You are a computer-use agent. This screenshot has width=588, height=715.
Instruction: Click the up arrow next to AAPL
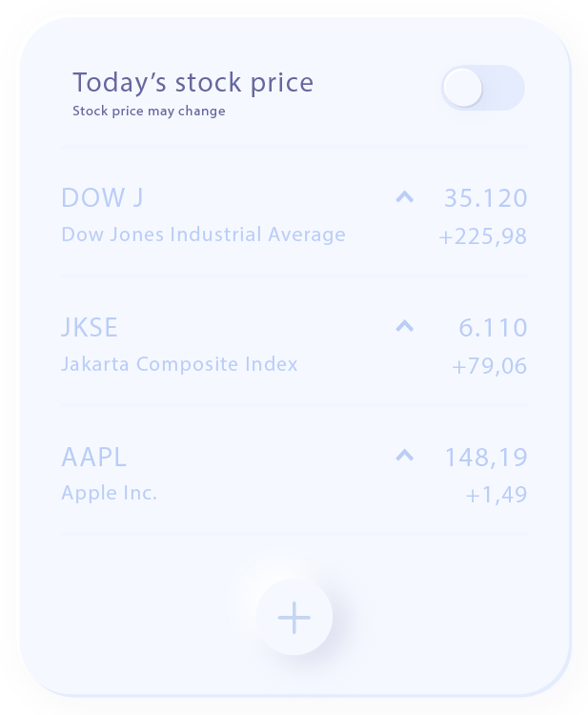click(404, 457)
